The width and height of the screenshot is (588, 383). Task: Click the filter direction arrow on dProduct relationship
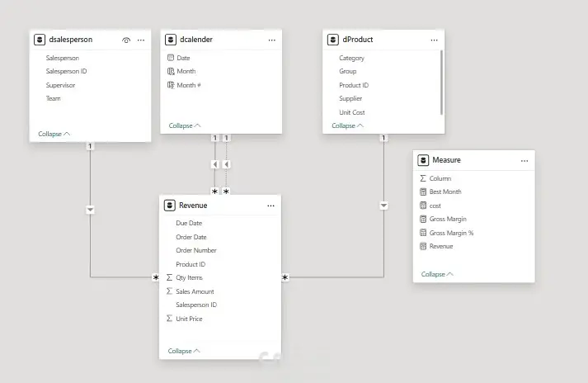coord(383,206)
